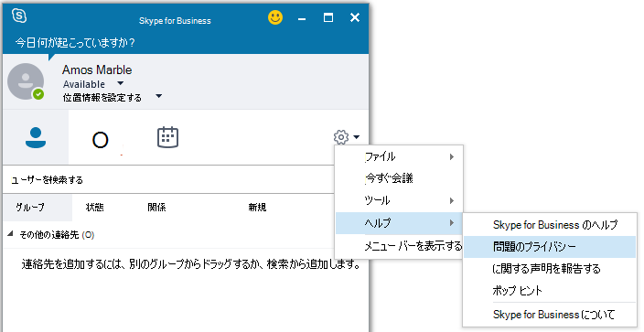Image resolution: width=644 pixels, height=332 pixels.
Task: Open the ファイル submenu
Action: tap(399, 156)
